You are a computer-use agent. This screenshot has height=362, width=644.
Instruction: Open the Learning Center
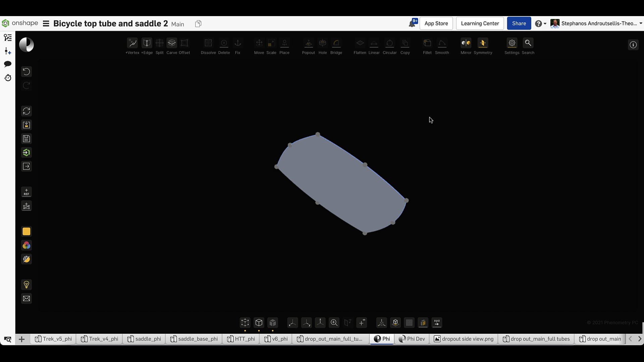coord(480,23)
